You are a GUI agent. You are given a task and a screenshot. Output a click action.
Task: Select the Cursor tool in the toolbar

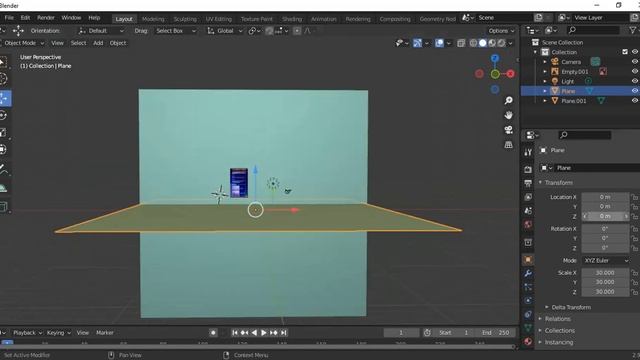[3, 78]
